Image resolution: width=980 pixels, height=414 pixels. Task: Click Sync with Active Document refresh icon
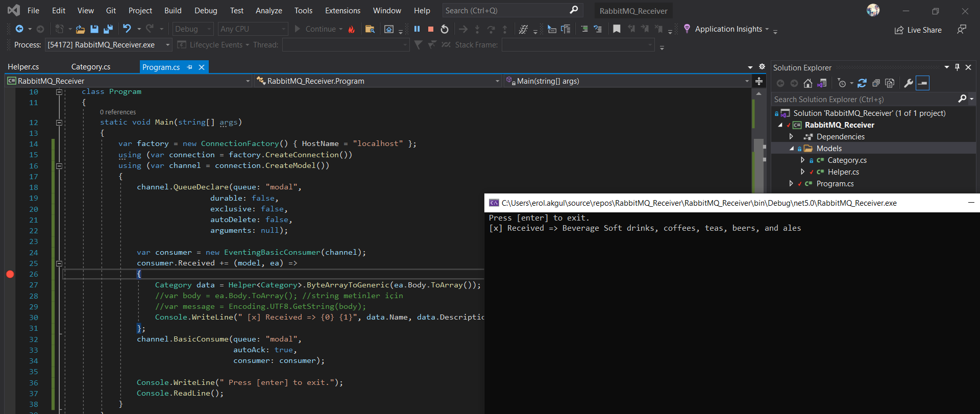[x=862, y=83]
